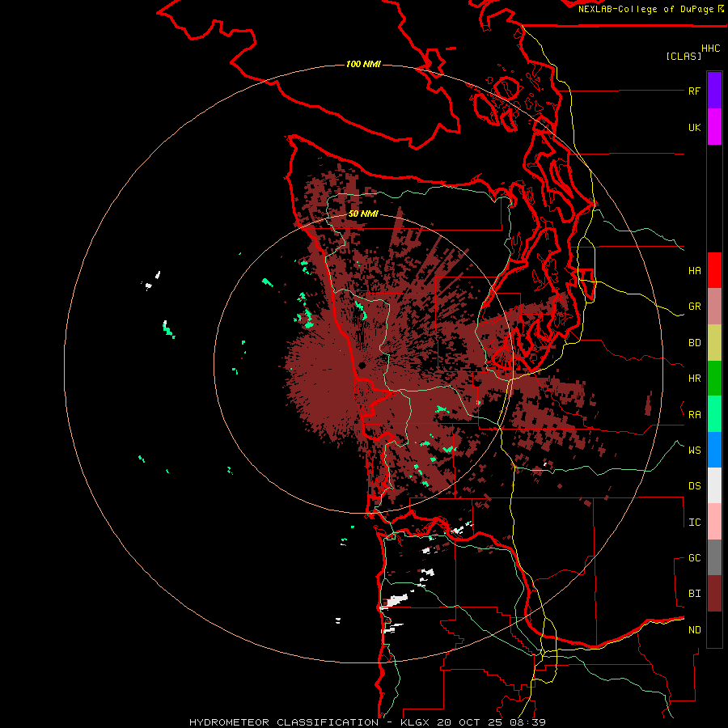728x728 pixels.
Task: Click the ND black legend swatch
Action: pyautogui.click(x=714, y=629)
